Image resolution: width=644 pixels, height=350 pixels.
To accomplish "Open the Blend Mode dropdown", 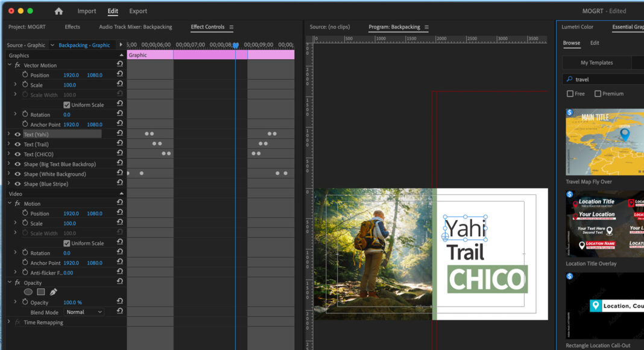I will (x=83, y=312).
